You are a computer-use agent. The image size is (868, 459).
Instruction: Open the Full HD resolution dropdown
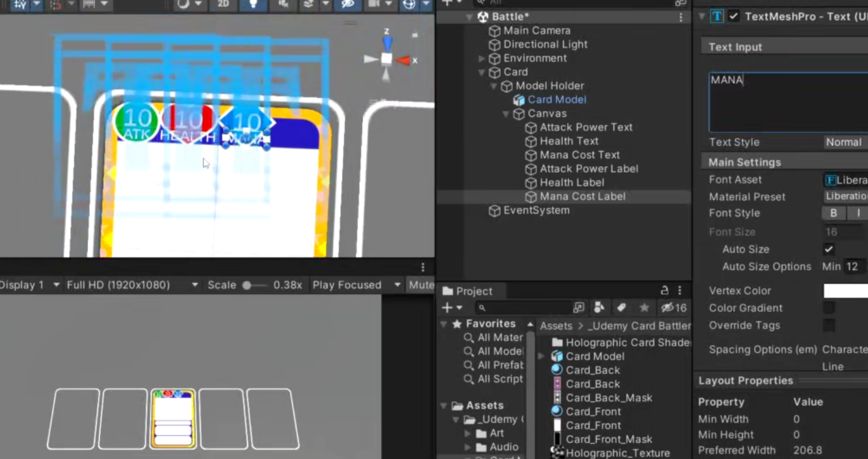(132, 285)
